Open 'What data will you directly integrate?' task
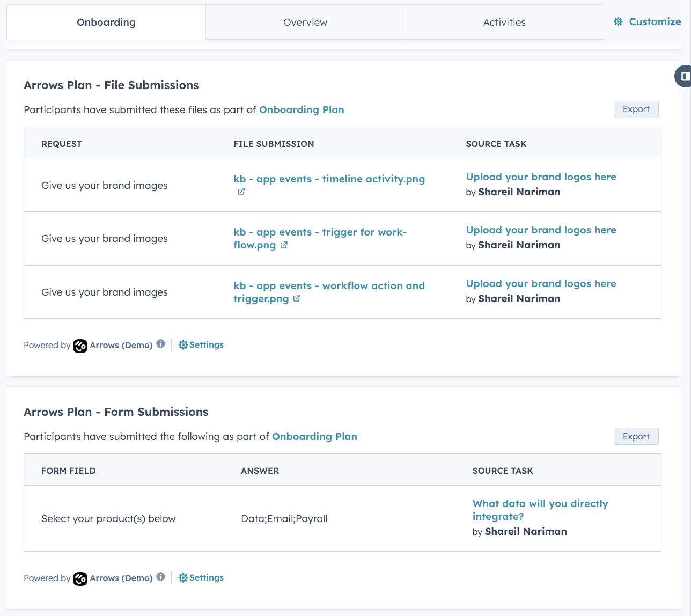691x616 pixels. [x=540, y=510]
